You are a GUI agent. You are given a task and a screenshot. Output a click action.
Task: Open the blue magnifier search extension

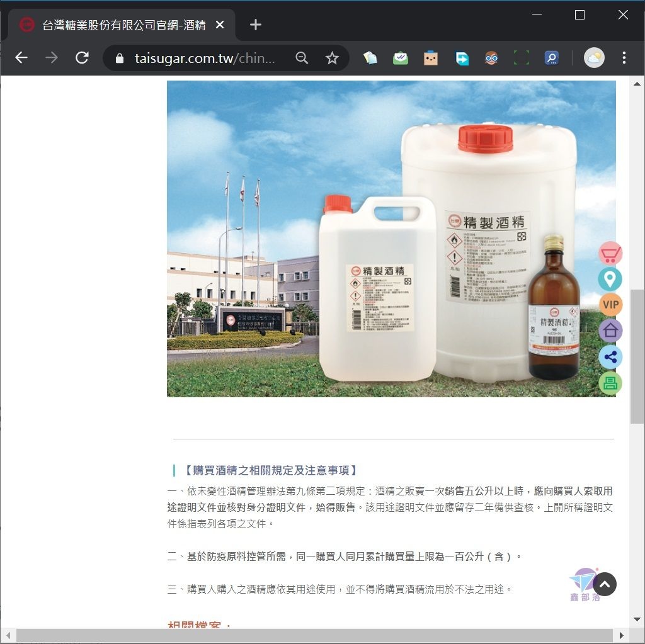[552, 58]
